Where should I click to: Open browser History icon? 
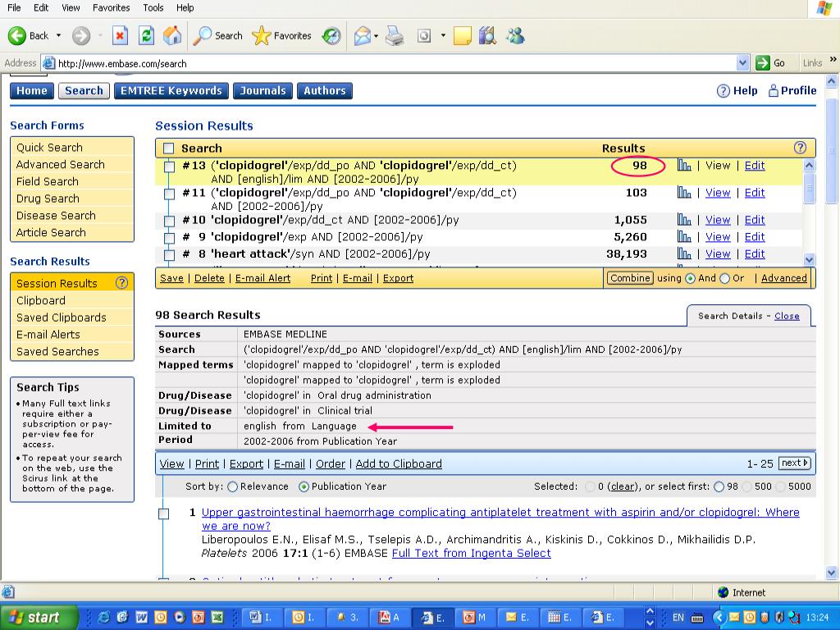click(331, 36)
